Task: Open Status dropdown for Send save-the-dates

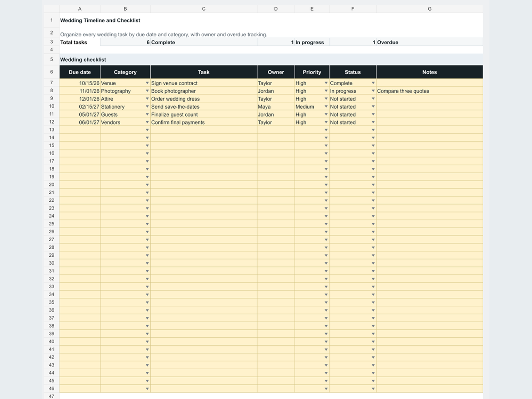Action: tap(373, 107)
